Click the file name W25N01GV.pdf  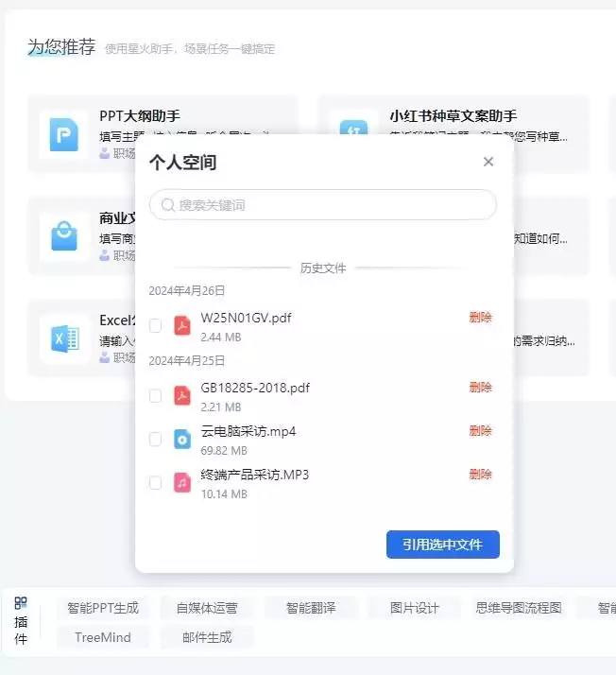[246, 319]
